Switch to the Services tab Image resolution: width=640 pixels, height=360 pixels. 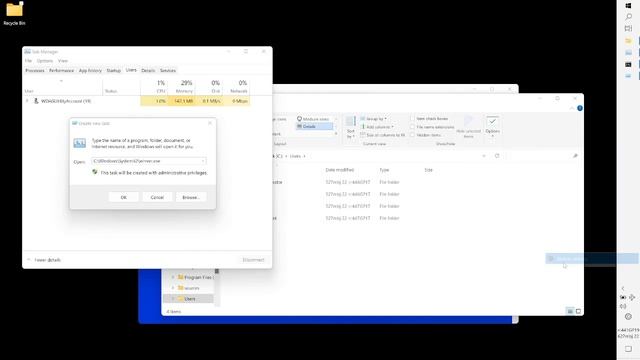(168, 71)
